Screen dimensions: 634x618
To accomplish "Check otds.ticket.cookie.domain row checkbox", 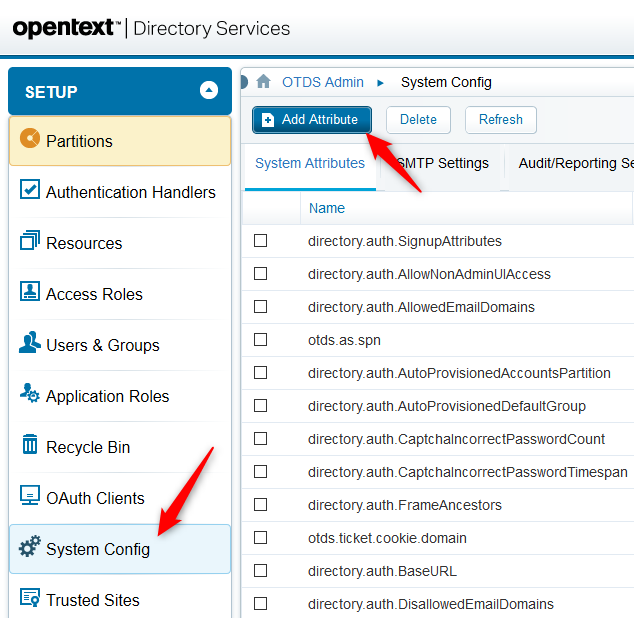I will [260, 538].
